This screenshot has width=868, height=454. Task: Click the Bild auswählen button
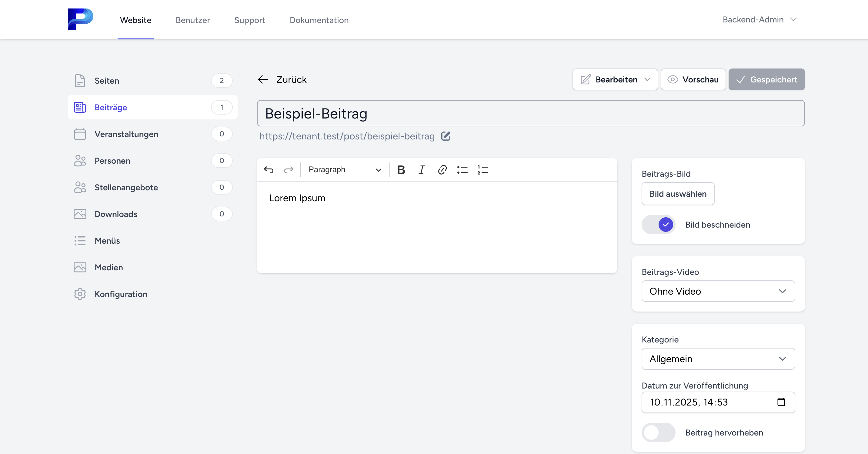pos(678,194)
